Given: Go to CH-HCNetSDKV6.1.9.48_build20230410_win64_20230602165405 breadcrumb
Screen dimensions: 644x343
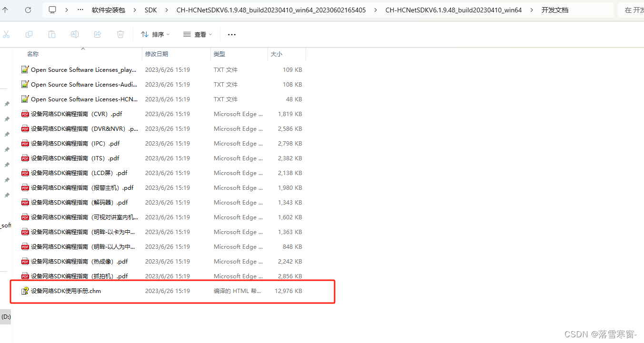Looking at the screenshot, I should coord(271,10).
